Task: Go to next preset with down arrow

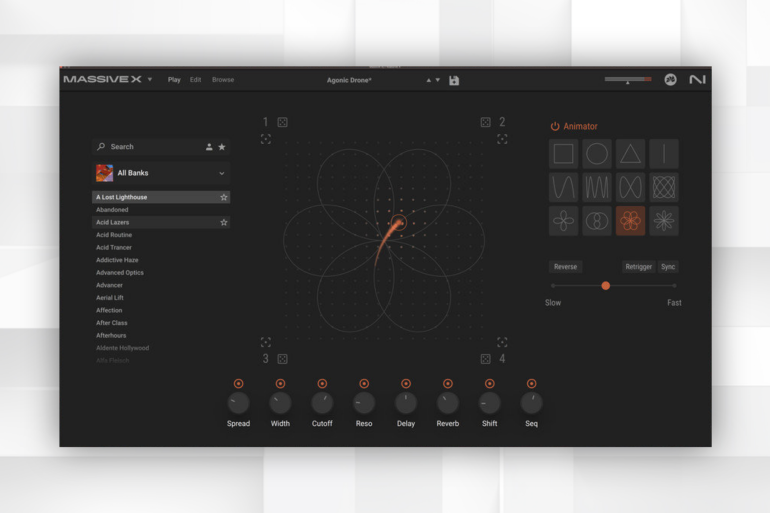Action: pyautogui.click(x=438, y=81)
